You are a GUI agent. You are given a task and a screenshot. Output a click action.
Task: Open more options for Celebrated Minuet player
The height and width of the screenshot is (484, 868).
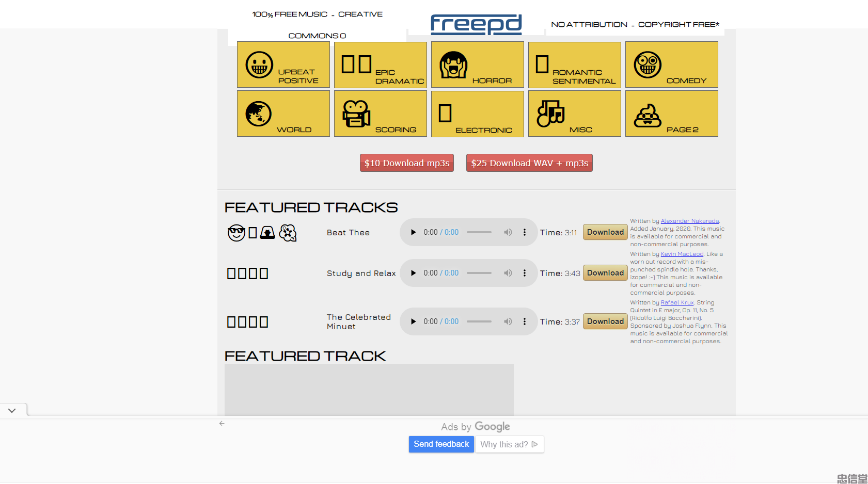click(525, 321)
